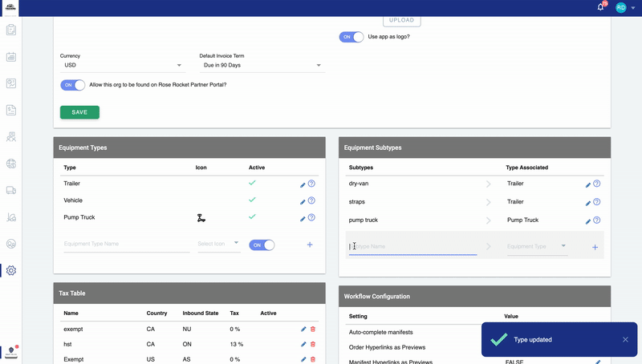Open the settings gear sidebar icon
The image size is (642, 364).
pos(11,270)
